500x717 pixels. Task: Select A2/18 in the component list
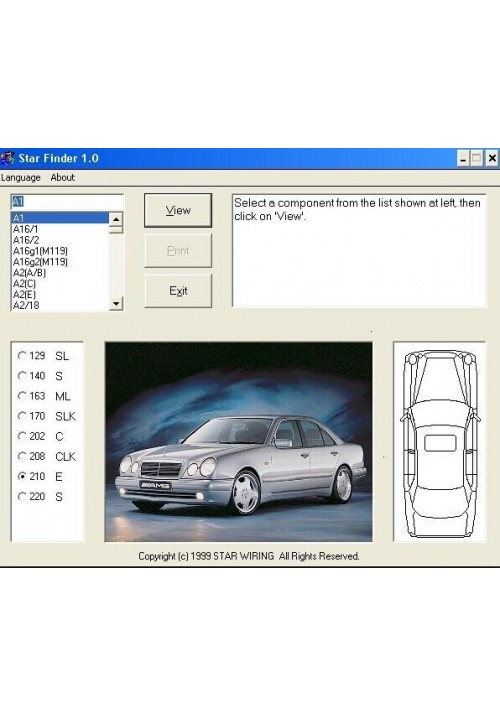coord(60,305)
